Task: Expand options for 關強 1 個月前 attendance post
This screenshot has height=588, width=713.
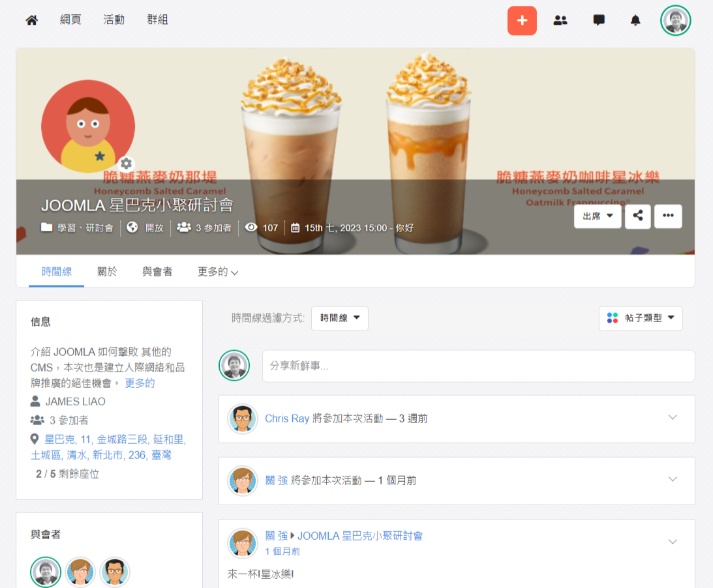Action: 673,479
